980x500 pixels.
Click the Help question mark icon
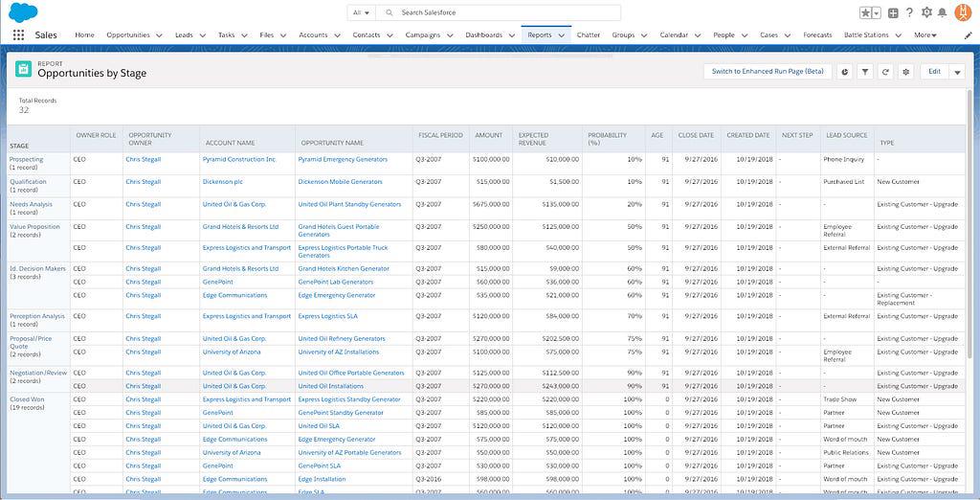[909, 13]
